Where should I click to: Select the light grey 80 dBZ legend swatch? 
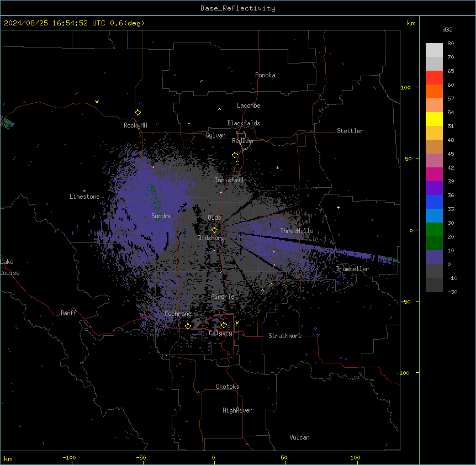(x=434, y=50)
